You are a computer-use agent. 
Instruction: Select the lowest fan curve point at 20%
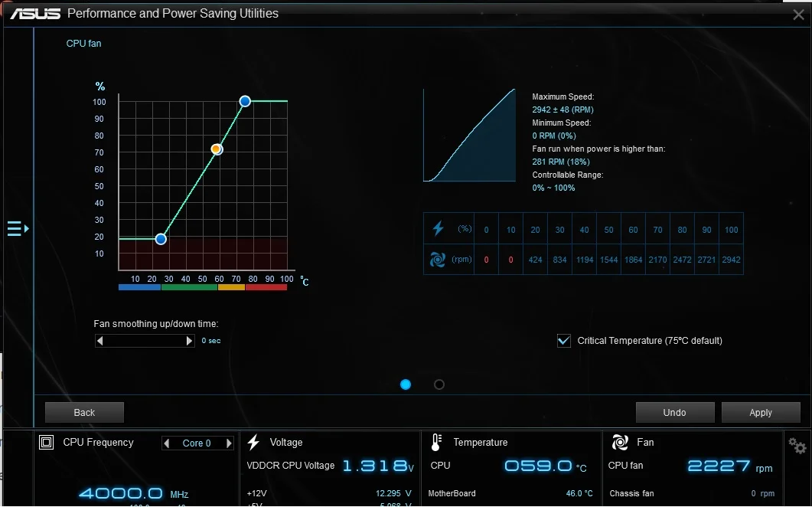pyautogui.click(x=161, y=239)
